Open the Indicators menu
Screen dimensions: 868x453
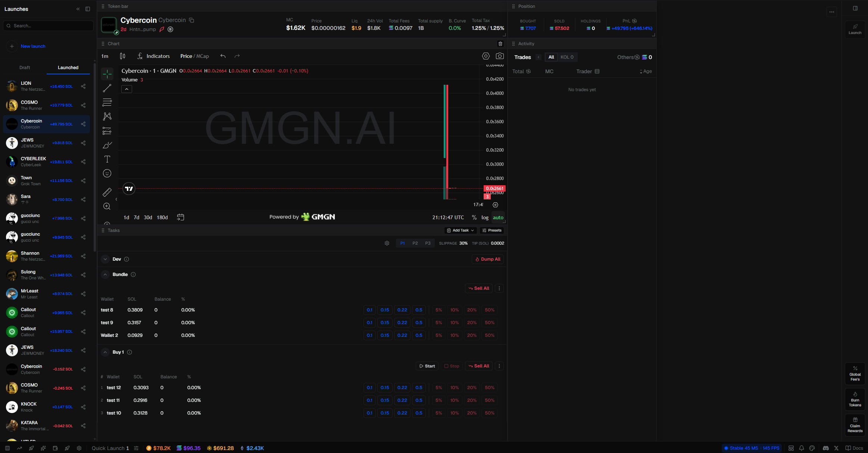[153, 56]
